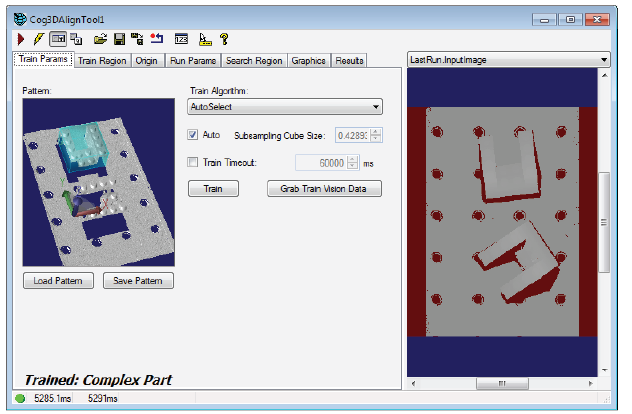
Task: Toggle the Auto subsampling checkbox
Action: [x=193, y=135]
